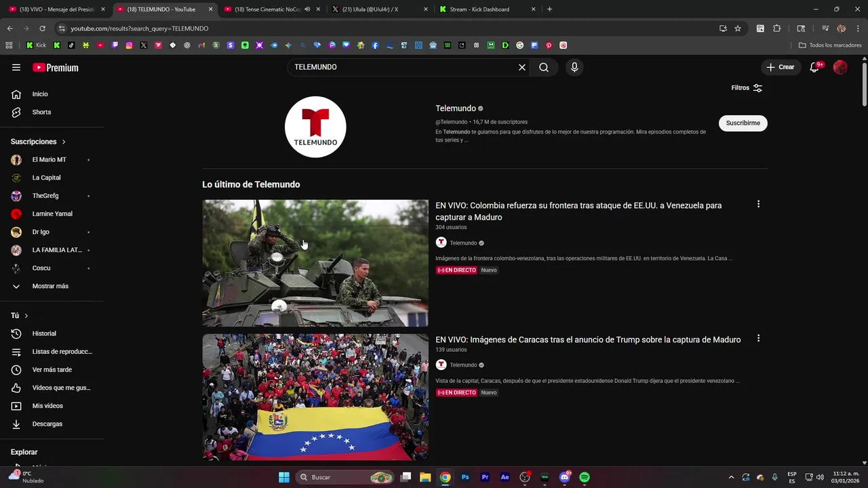The image size is (868, 488).
Task: Open a new browser tab
Action: coord(549,9)
